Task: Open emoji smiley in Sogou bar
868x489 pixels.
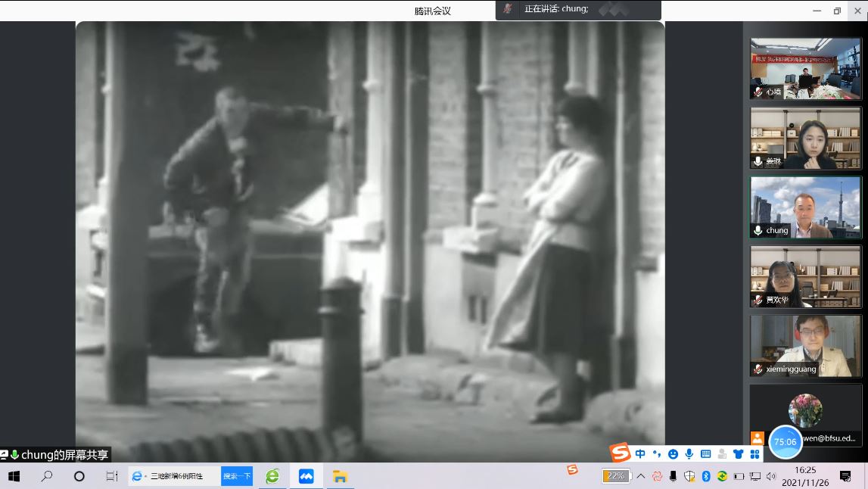Action: pos(674,454)
